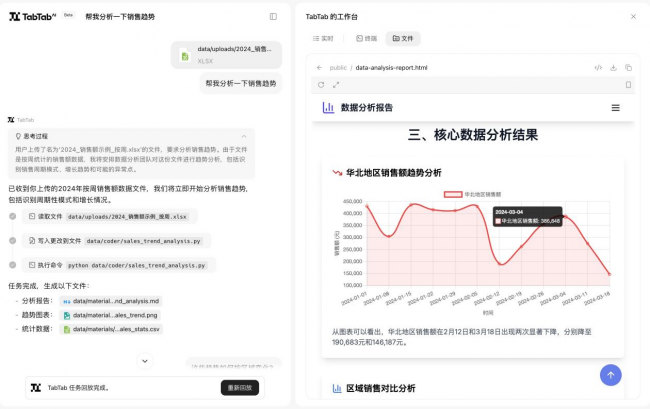Navigate back with the left arrow
This screenshot has width=650, height=409.
(x=319, y=68)
